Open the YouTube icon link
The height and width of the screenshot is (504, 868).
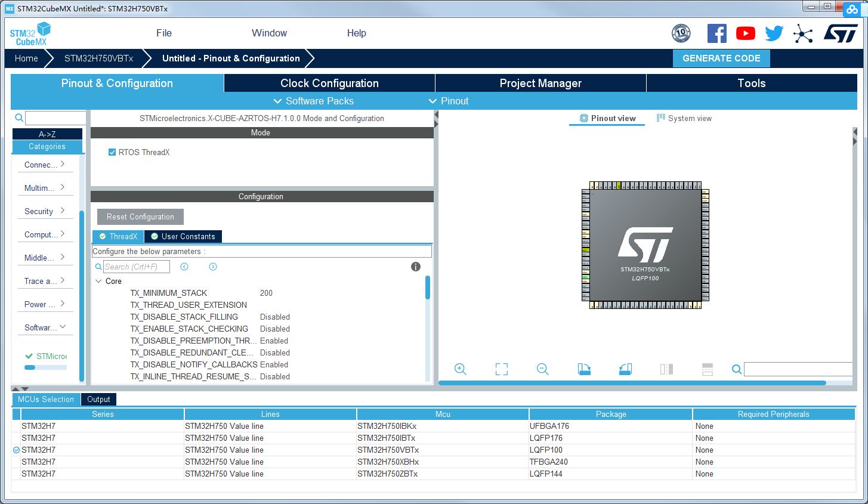click(x=745, y=33)
